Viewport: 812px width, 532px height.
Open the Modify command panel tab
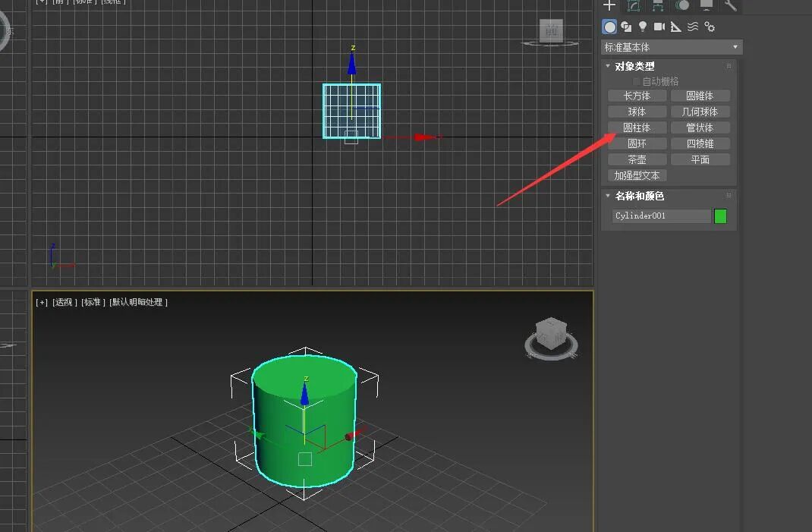pos(634,5)
